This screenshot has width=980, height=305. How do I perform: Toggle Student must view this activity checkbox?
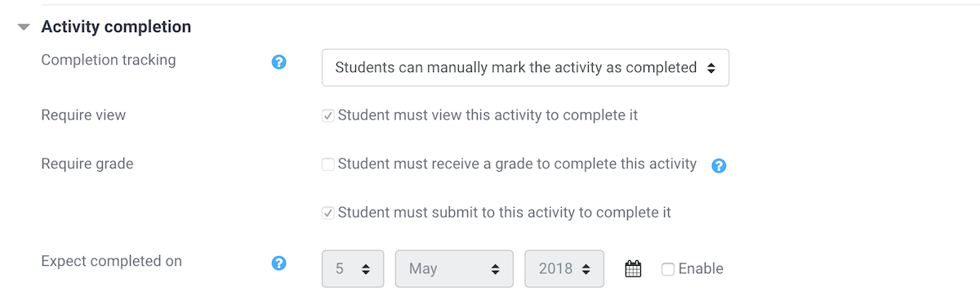pos(328,116)
